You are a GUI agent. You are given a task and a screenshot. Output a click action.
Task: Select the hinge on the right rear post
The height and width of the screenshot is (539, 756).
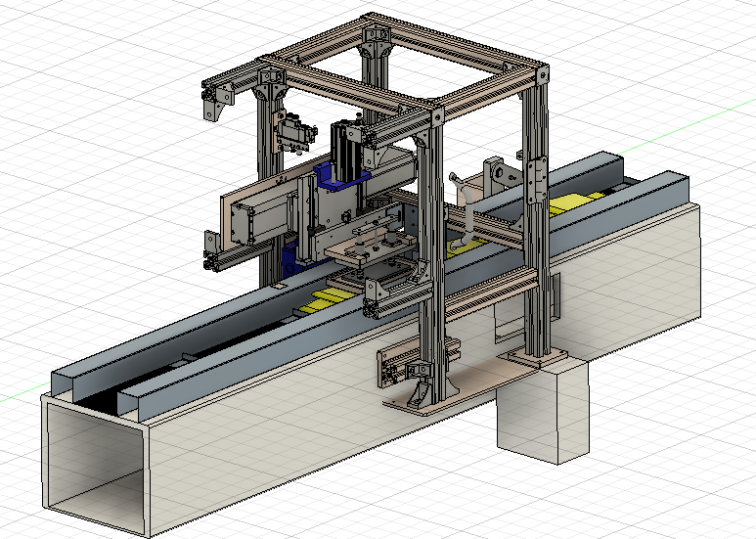pos(538,182)
